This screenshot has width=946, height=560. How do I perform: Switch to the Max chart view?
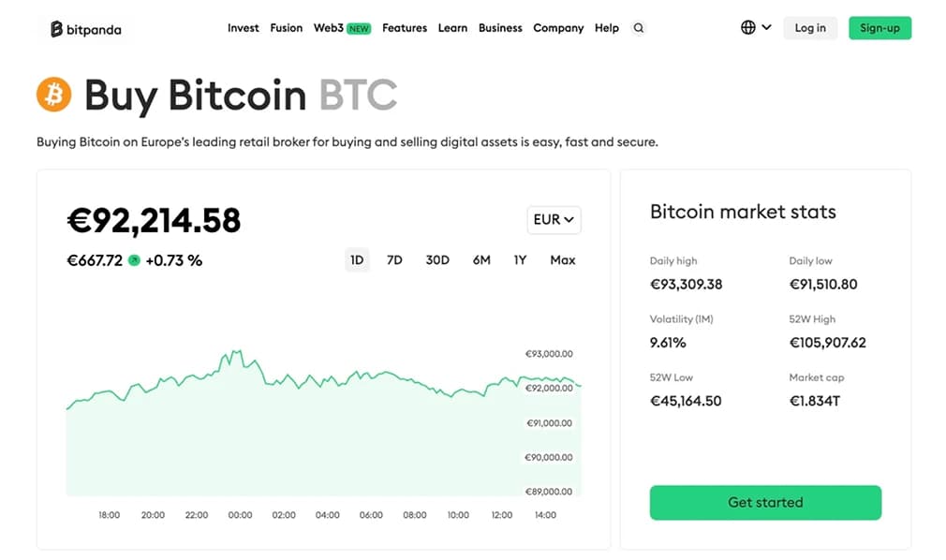tap(562, 259)
